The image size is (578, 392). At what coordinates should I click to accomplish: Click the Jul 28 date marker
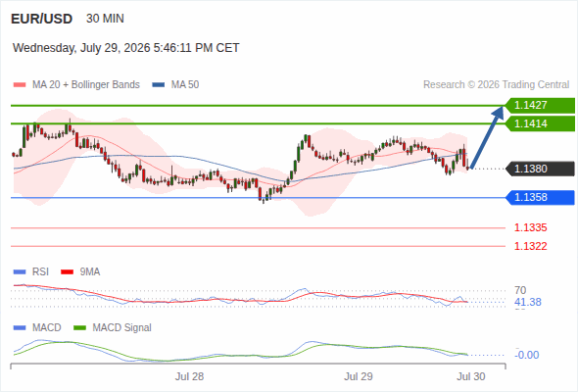[x=189, y=376]
